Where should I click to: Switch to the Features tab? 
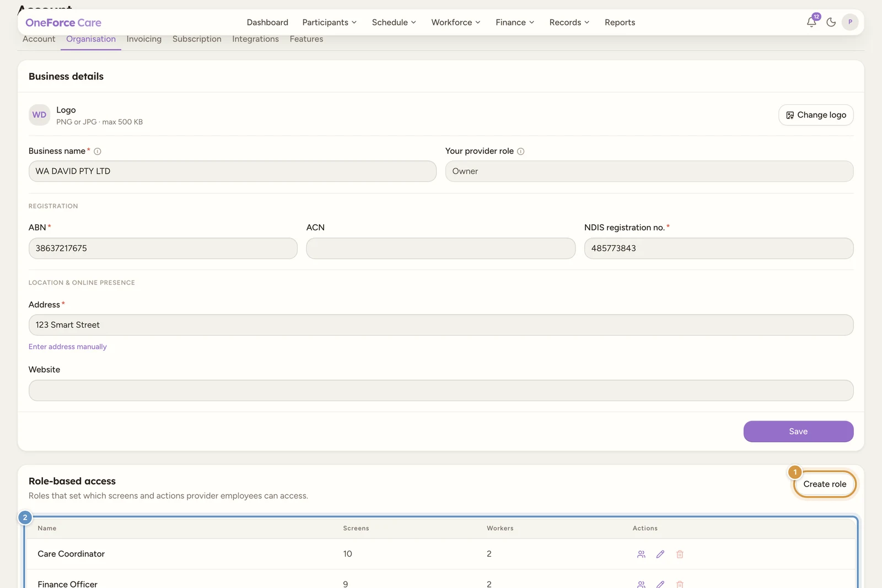306,39
